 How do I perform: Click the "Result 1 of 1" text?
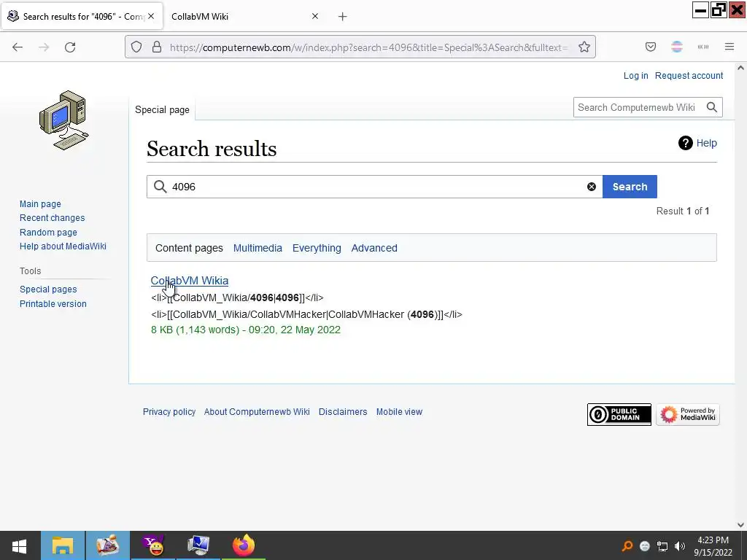click(x=683, y=211)
